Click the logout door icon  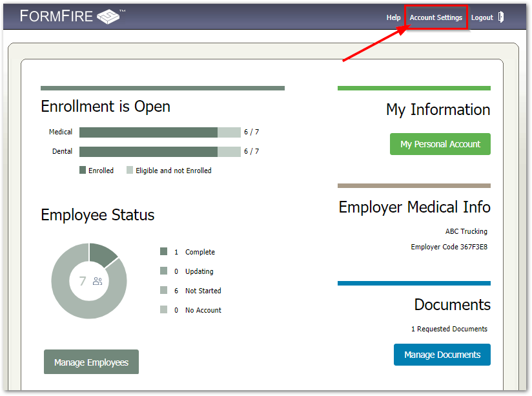pos(501,17)
